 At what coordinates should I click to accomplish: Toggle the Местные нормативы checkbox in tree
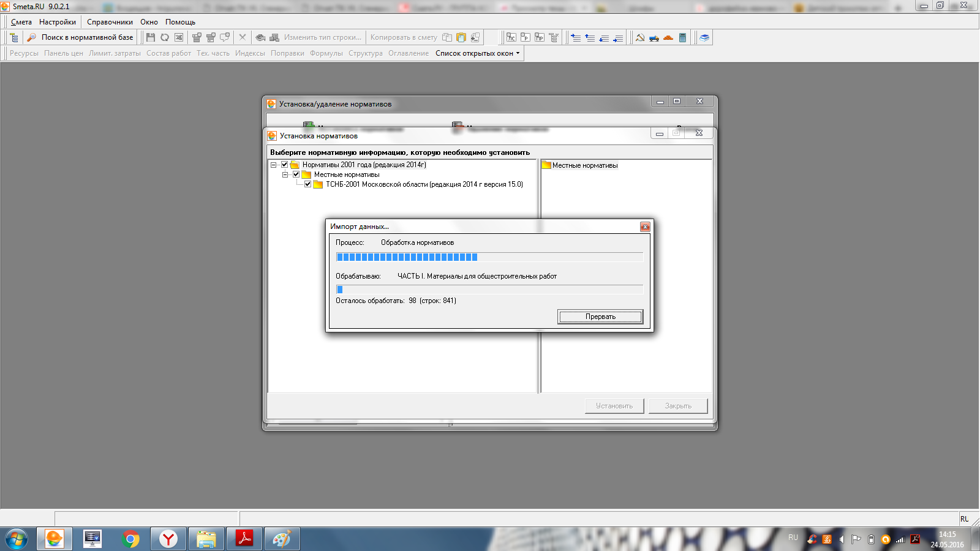click(296, 174)
